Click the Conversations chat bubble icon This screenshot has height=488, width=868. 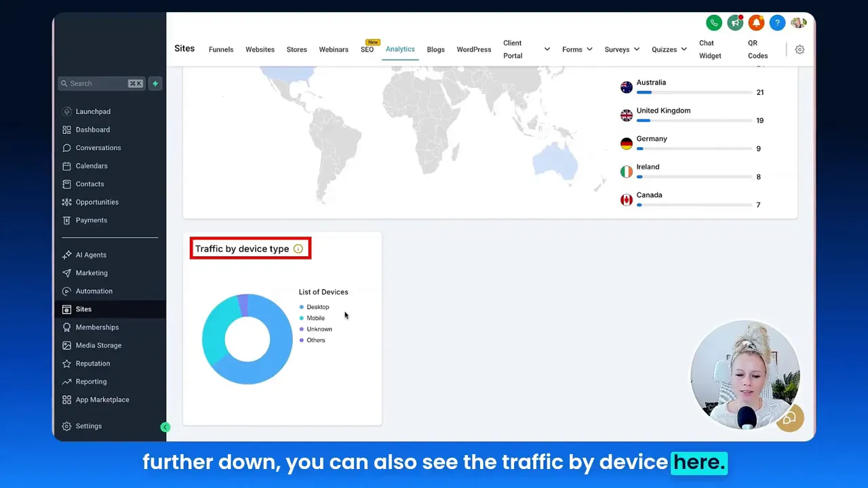pyautogui.click(x=66, y=148)
